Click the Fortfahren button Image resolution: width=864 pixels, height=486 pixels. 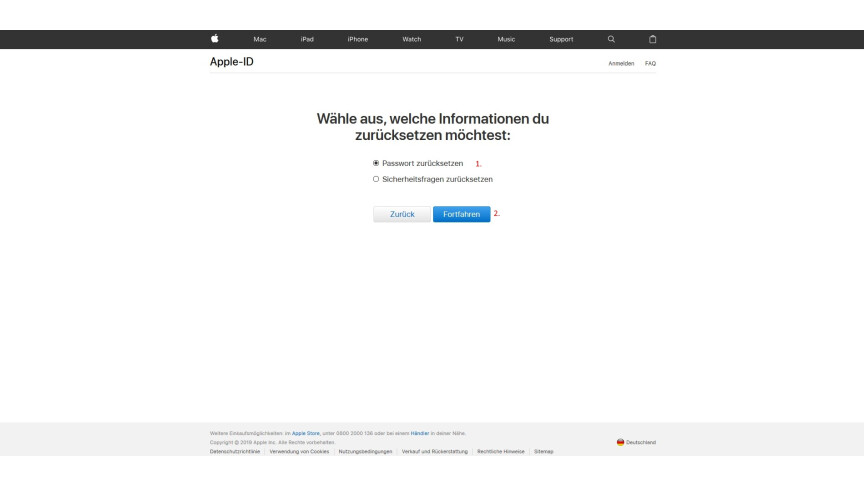(461, 214)
